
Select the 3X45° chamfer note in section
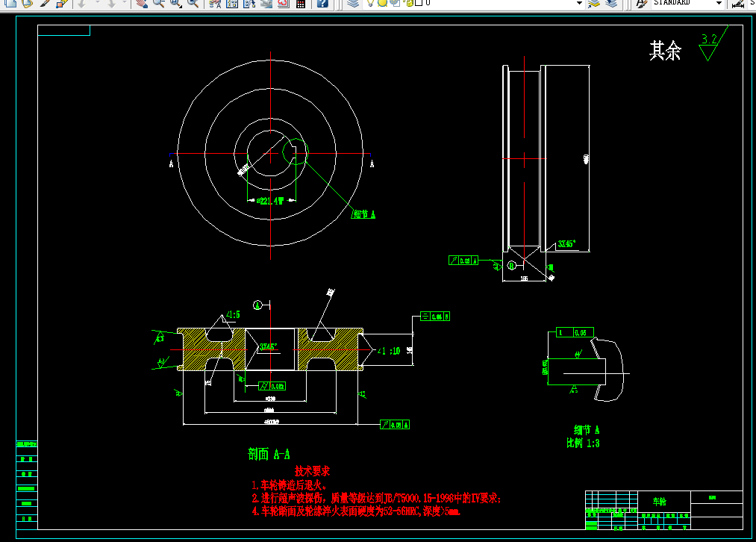tap(268, 346)
